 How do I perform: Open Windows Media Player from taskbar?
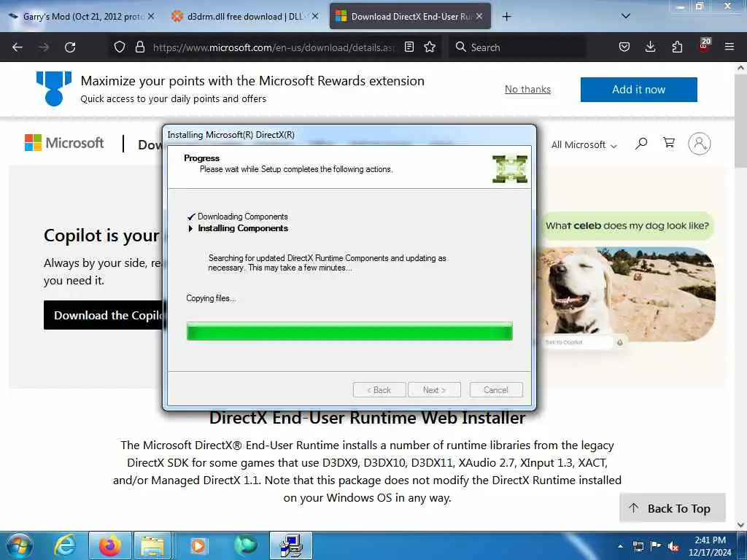pos(198,545)
